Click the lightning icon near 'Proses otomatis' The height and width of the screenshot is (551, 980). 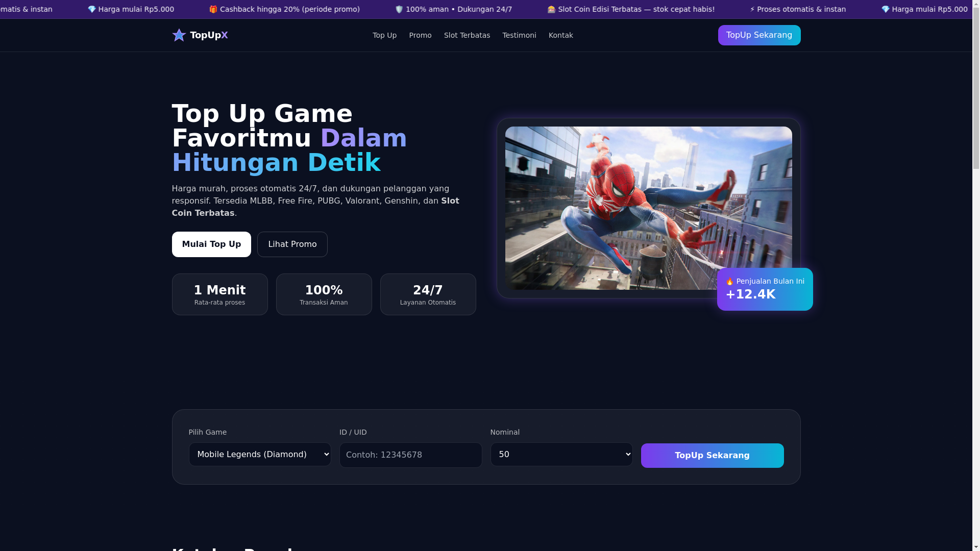[x=752, y=9]
